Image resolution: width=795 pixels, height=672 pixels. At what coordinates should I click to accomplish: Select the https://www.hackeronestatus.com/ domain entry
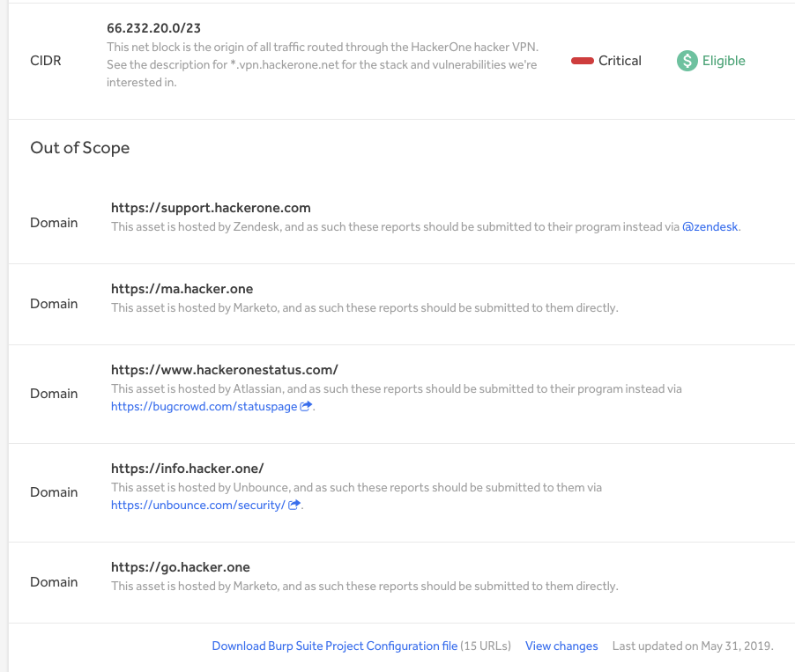point(225,370)
